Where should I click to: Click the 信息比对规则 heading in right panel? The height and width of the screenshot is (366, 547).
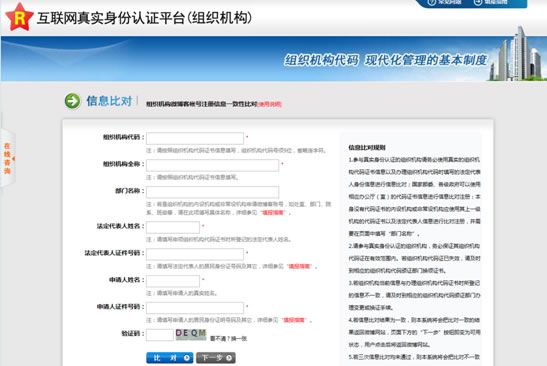367,148
